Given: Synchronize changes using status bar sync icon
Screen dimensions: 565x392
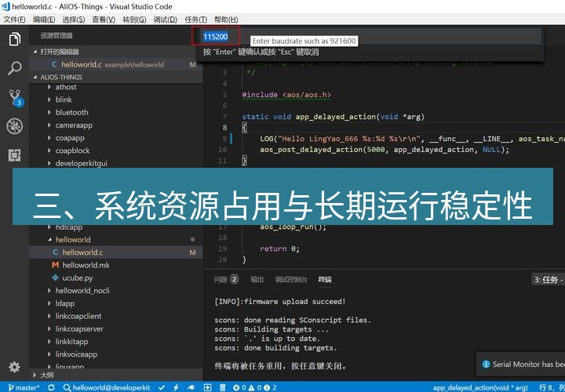Looking at the screenshot, I should [x=51, y=387].
